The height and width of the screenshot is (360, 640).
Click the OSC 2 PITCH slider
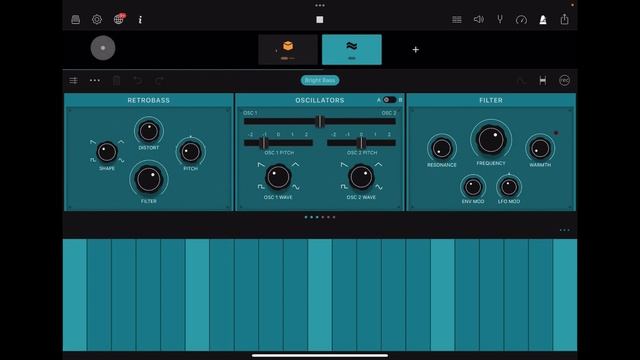coord(361,143)
